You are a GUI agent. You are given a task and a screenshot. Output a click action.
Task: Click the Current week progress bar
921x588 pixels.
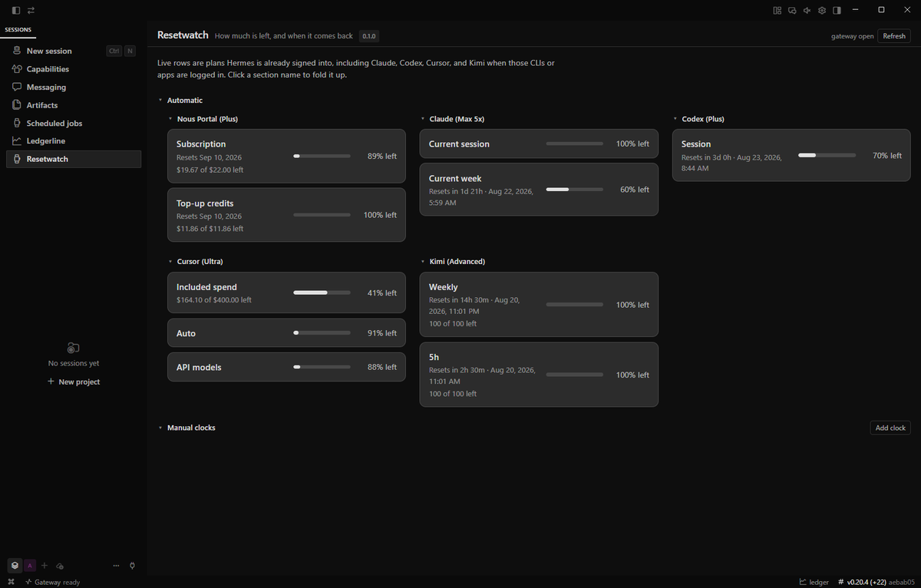[x=574, y=190]
